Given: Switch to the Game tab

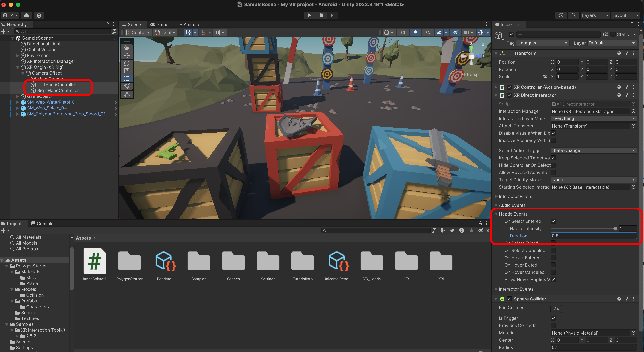Looking at the screenshot, I should 159,24.
